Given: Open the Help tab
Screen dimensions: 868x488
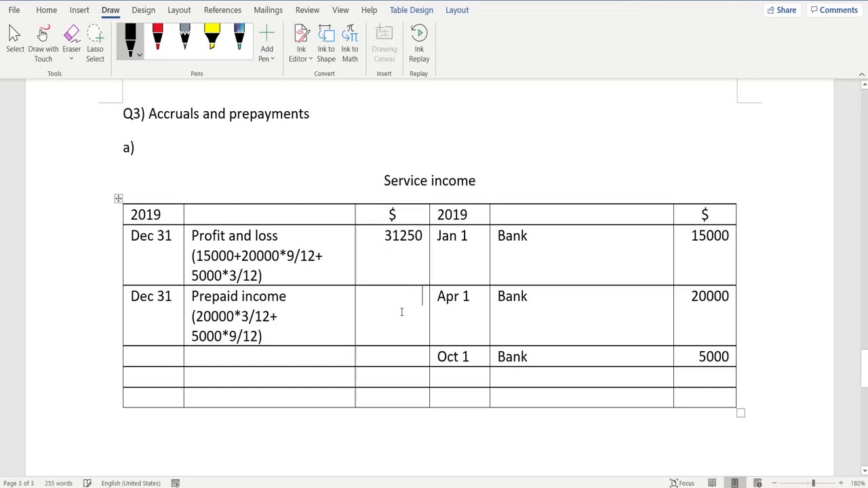Looking at the screenshot, I should [x=369, y=10].
